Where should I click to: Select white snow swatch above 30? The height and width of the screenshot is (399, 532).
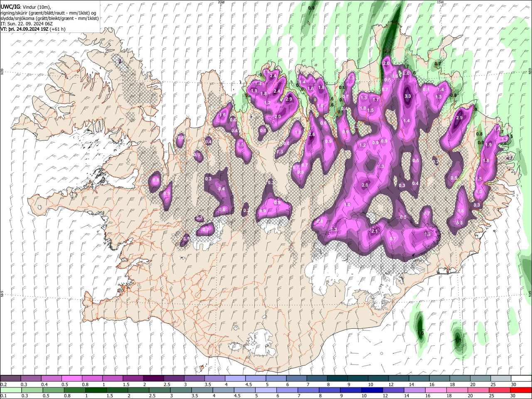pyautogui.click(x=521, y=378)
